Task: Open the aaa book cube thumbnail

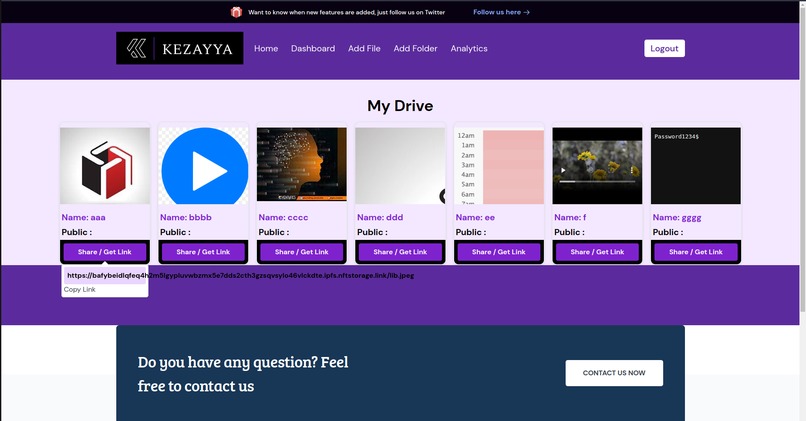Action: pyautogui.click(x=105, y=166)
